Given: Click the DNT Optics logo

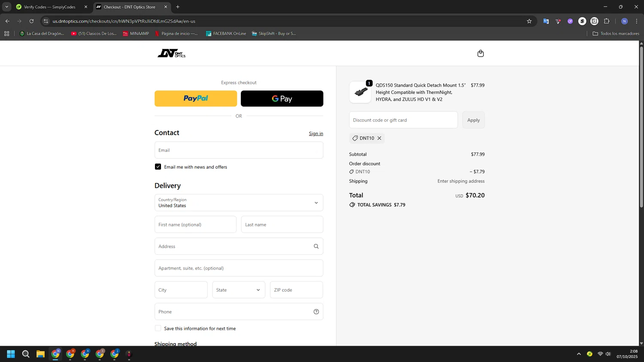Looking at the screenshot, I should [171, 53].
